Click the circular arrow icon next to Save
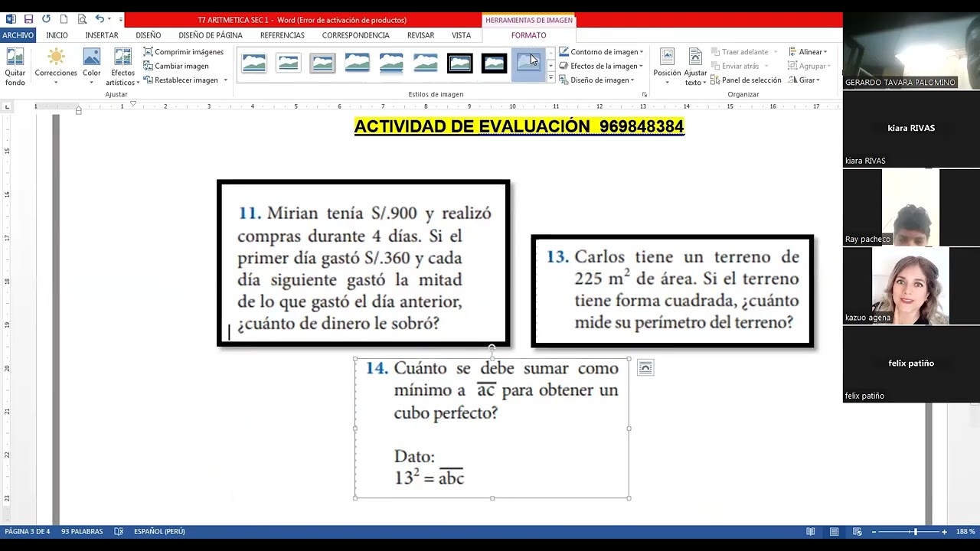 pyautogui.click(x=46, y=19)
